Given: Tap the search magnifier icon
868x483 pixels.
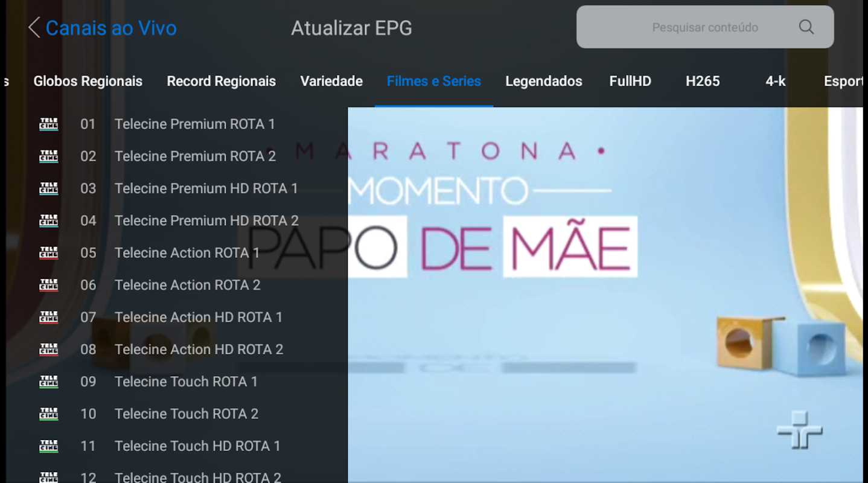Looking at the screenshot, I should (x=806, y=27).
